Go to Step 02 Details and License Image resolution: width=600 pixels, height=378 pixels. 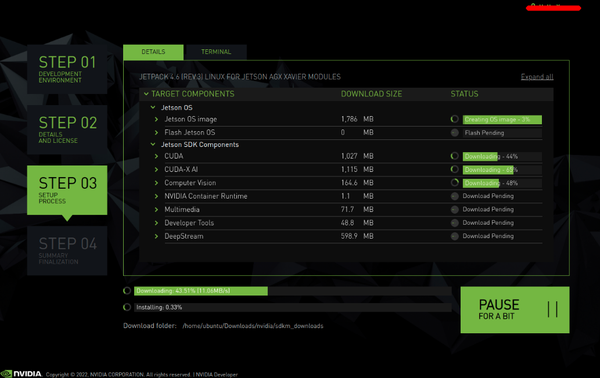click(67, 129)
